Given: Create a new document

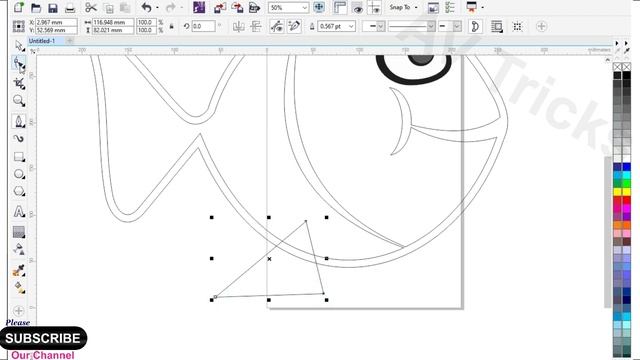Looking at the screenshot, I should coord(19,7).
